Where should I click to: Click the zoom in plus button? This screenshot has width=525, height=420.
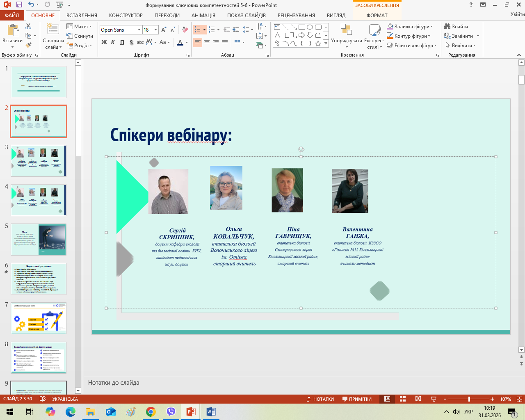coord(492,399)
